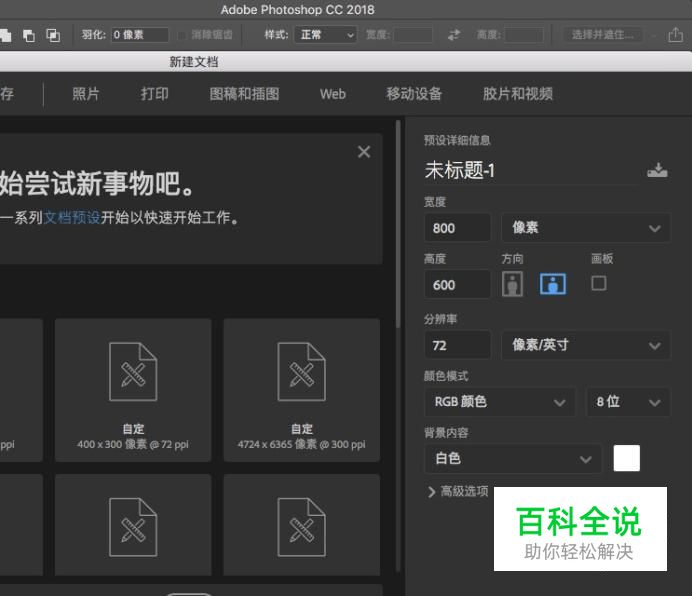Switch to the Web tab
This screenshot has width=692, height=596.
[x=333, y=94]
